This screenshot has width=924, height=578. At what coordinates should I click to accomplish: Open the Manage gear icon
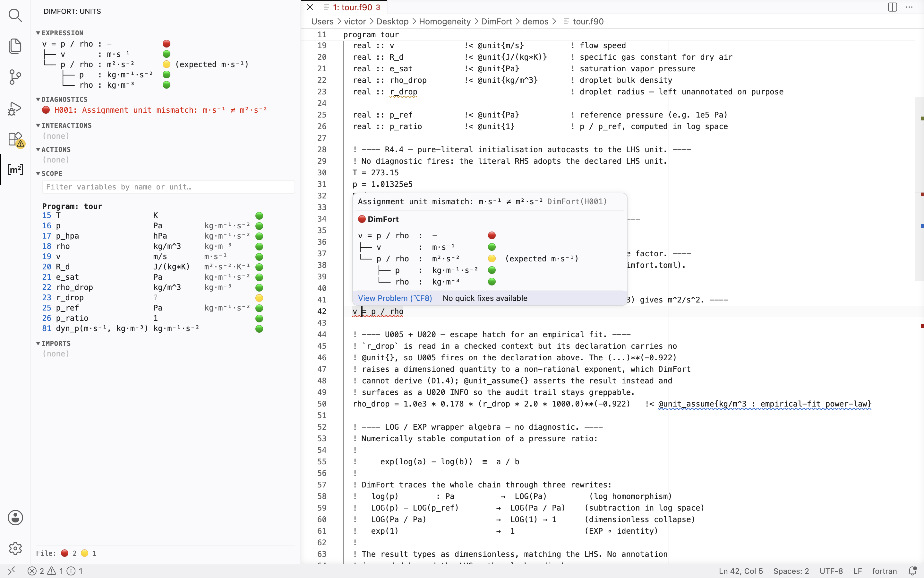tap(15, 548)
